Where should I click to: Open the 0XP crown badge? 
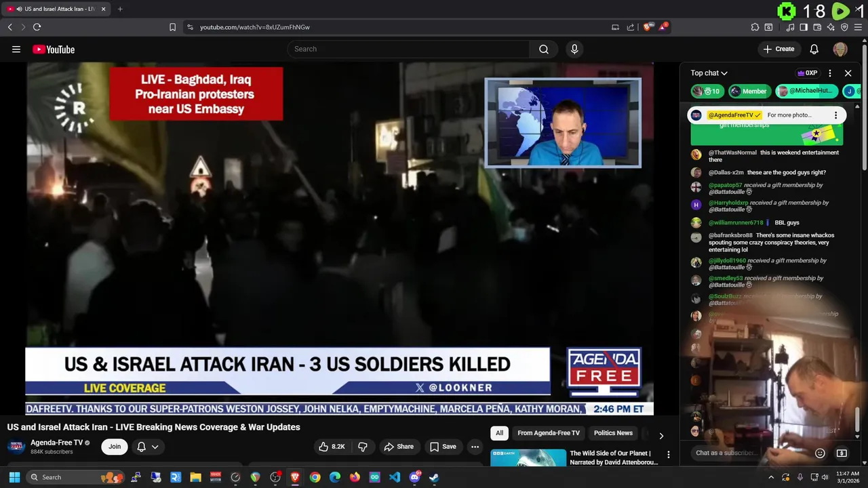click(x=807, y=73)
